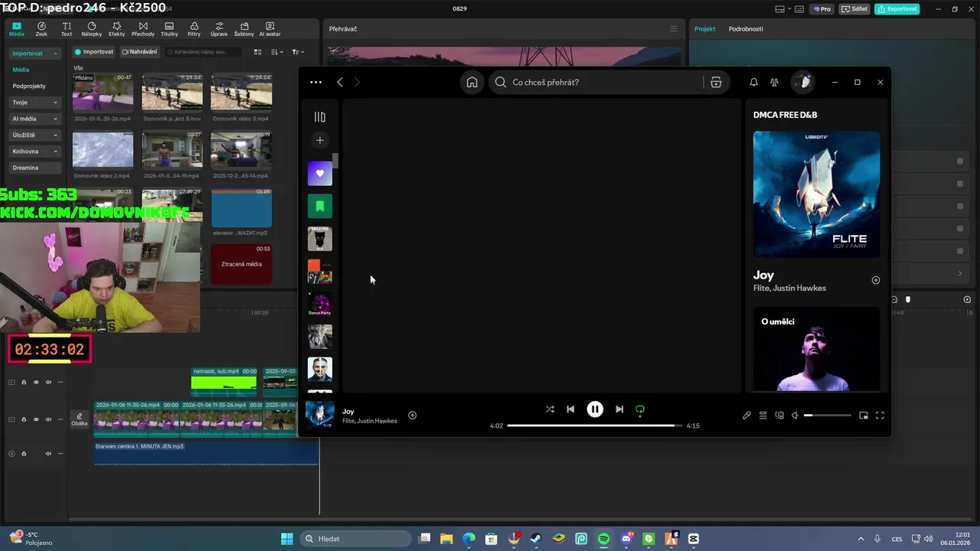Hide the main video track eye icon
The width and height of the screenshot is (980, 551).
(x=36, y=419)
